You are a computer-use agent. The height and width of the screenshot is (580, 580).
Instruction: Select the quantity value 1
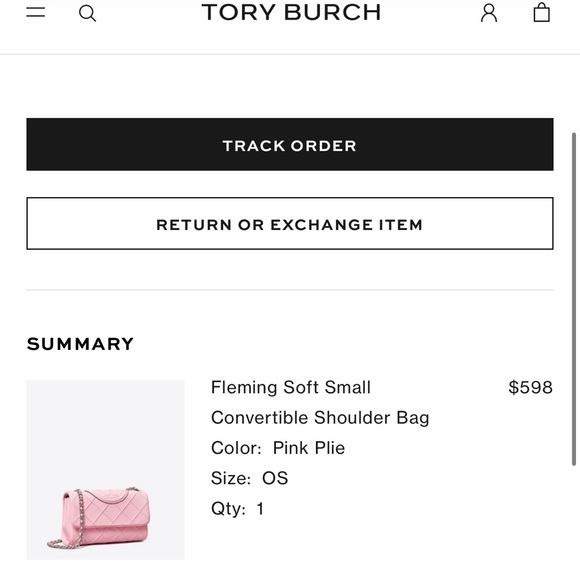click(260, 509)
